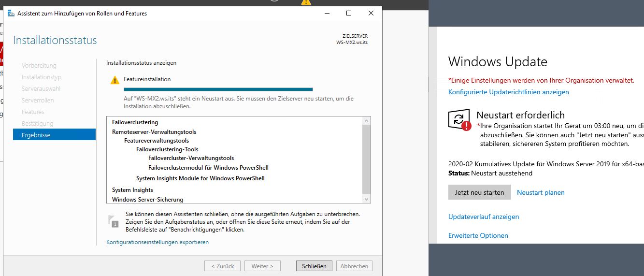Click the Windows Update heading

[x=498, y=61]
